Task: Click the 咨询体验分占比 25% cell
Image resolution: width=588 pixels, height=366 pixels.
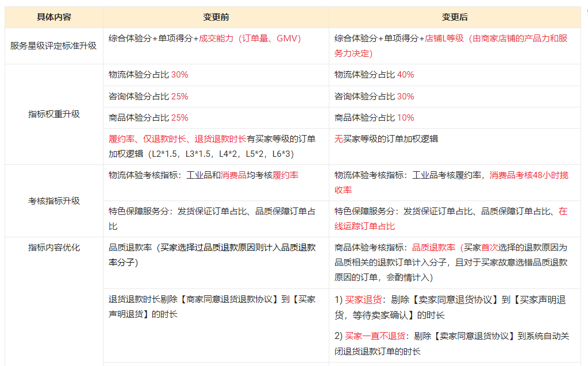Action: click(x=148, y=96)
